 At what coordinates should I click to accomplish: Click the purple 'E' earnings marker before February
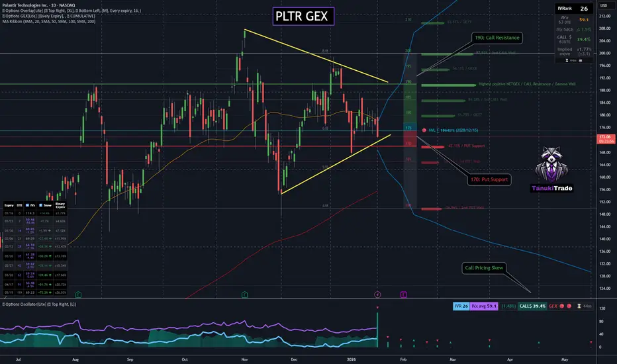coord(403,295)
